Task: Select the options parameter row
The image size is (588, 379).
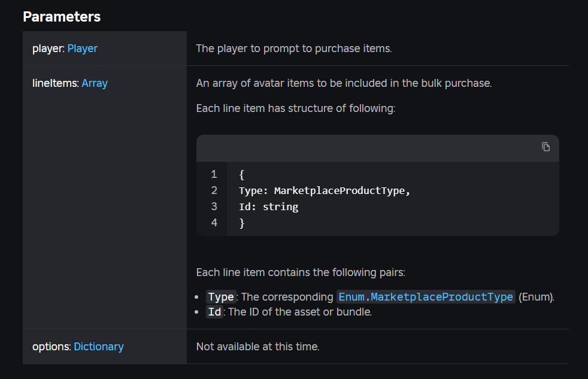Action: click(104, 347)
